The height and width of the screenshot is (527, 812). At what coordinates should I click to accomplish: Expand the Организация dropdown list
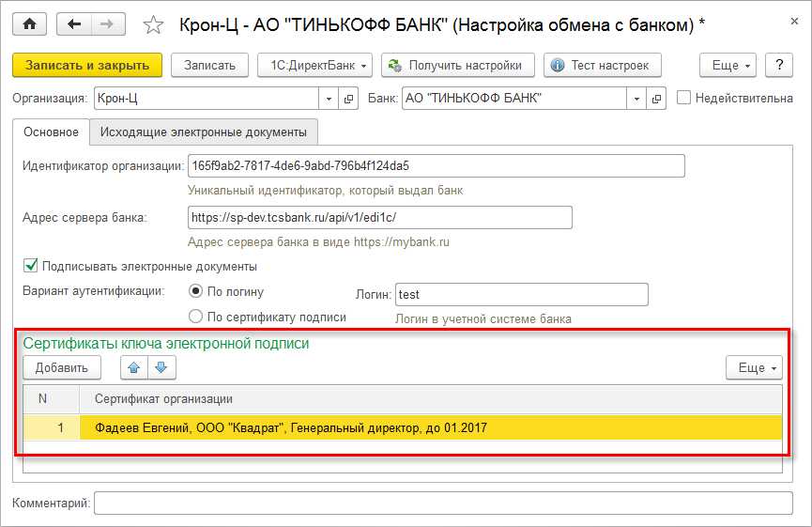click(329, 98)
